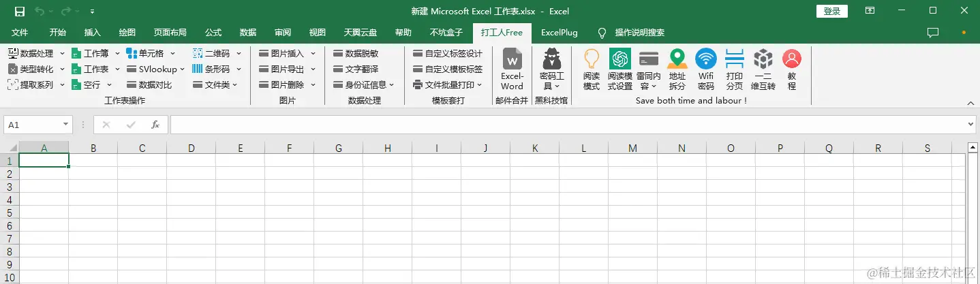
Task: Open the 图片导出 export picture menu
Action: point(288,69)
